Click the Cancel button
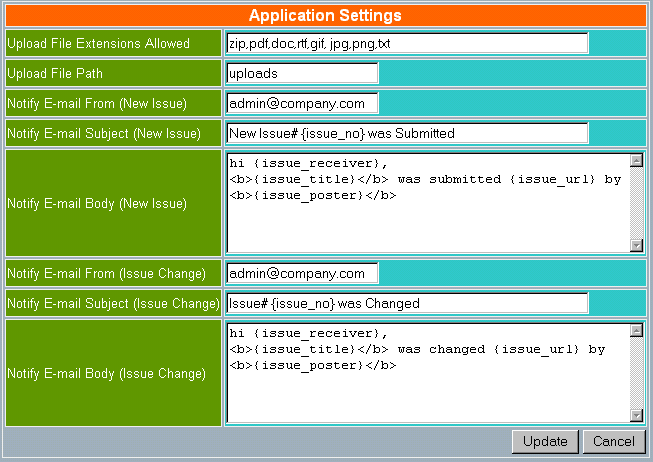This screenshot has height=462, width=653. click(x=613, y=441)
